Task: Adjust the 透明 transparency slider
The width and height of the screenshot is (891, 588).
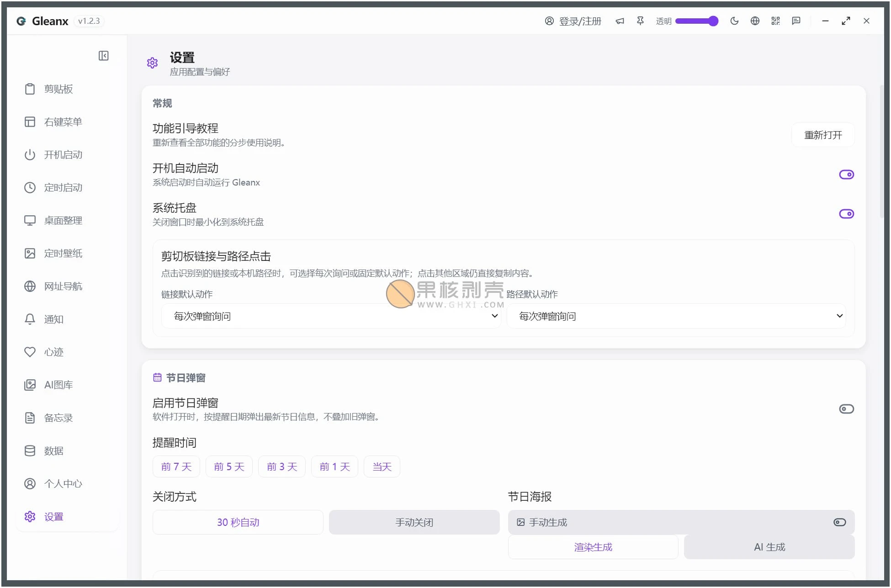Action: 697,21
